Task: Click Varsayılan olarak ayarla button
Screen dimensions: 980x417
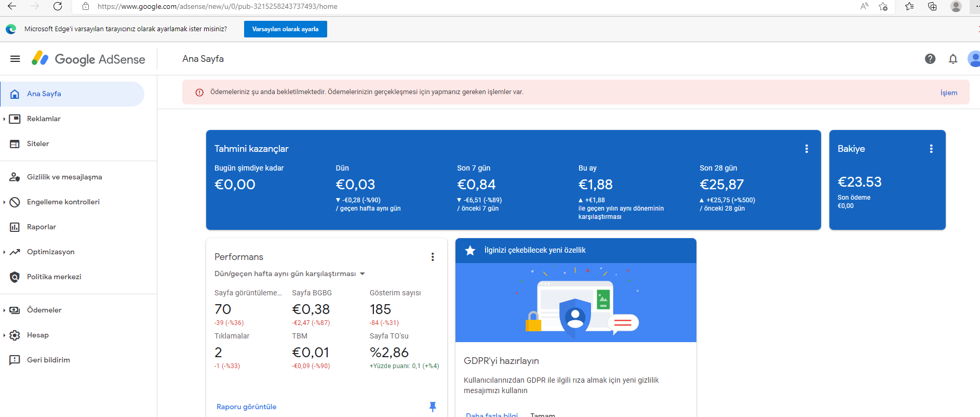Action: 286,29
